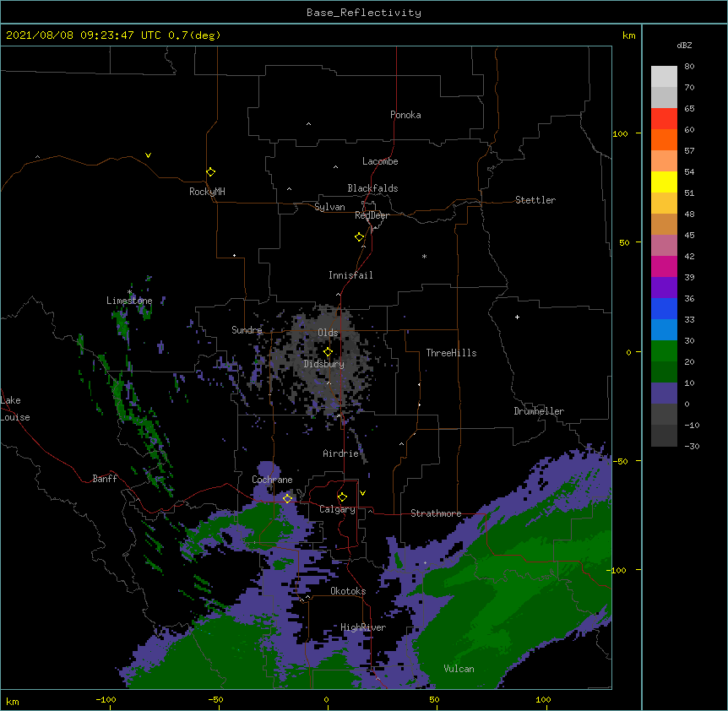The width and height of the screenshot is (728, 711).
Task: Click the 0 tick on the horizontal axis
Action: tap(326, 699)
